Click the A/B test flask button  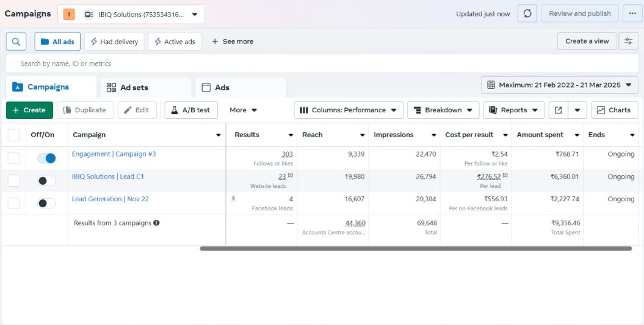[x=190, y=110]
